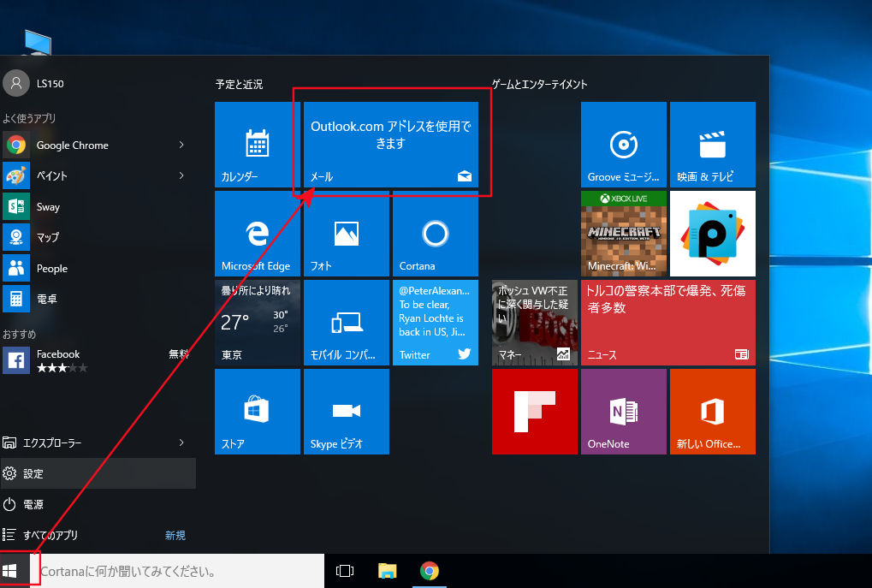Click the ゲームとエンターテイメント group heading
Viewport: 872px width, 588px height.
[x=539, y=85]
